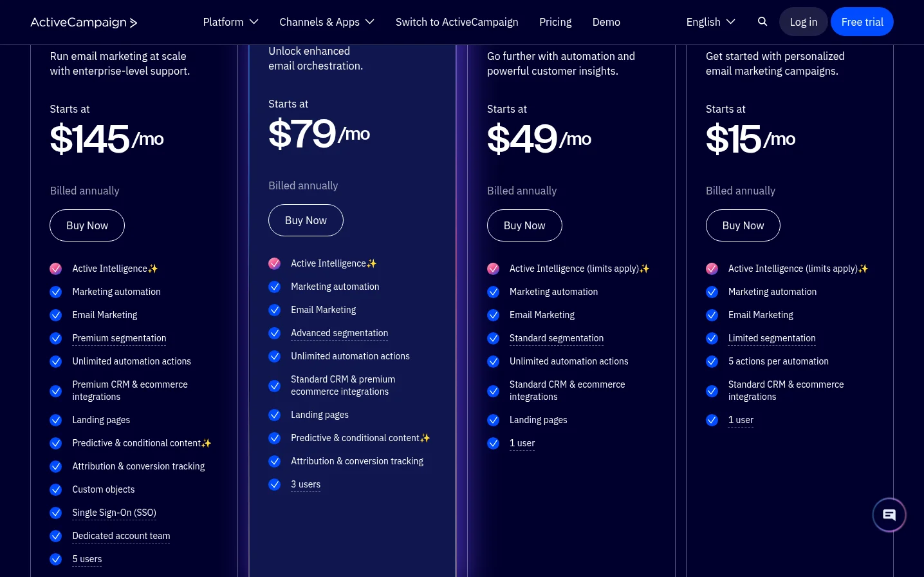924x577 pixels.
Task: Click the ActiveCampaign logo
Action: pyautogui.click(x=84, y=23)
